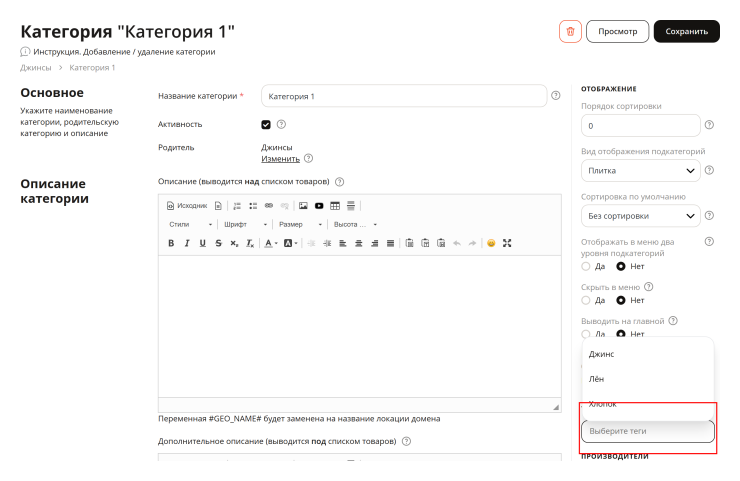
Task: Show help next to Активность checkbox
Action: (x=281, y=124)
